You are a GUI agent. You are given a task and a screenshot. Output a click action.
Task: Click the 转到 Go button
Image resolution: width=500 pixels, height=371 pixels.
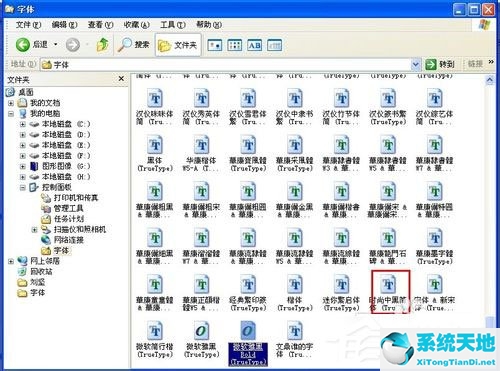pyautogui.click(x=440, y=64)
